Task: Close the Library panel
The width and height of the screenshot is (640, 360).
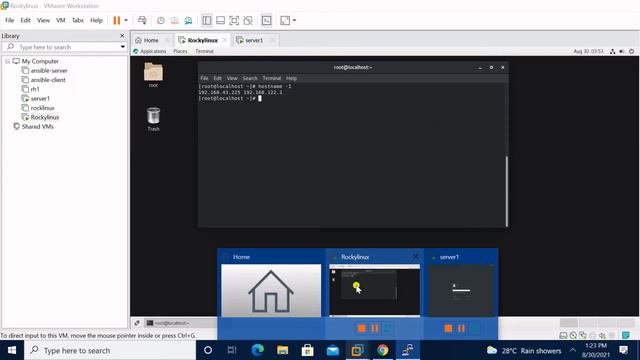Action: (x=122, y=36)
